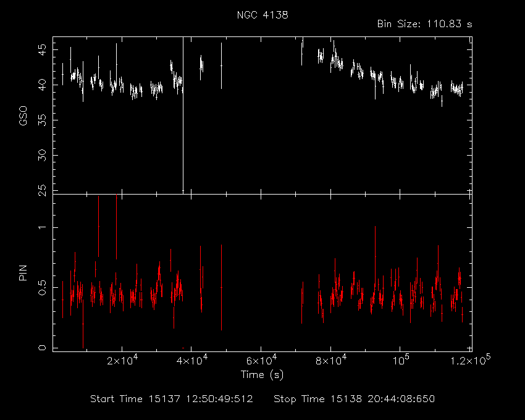Click the NGC 4138 plot title

tap(262, 15)
